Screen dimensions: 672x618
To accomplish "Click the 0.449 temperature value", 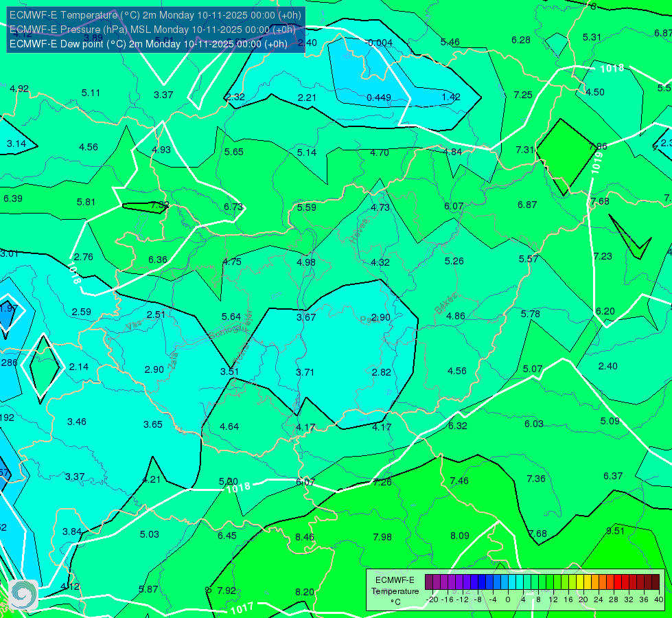I will click(379, 98).
